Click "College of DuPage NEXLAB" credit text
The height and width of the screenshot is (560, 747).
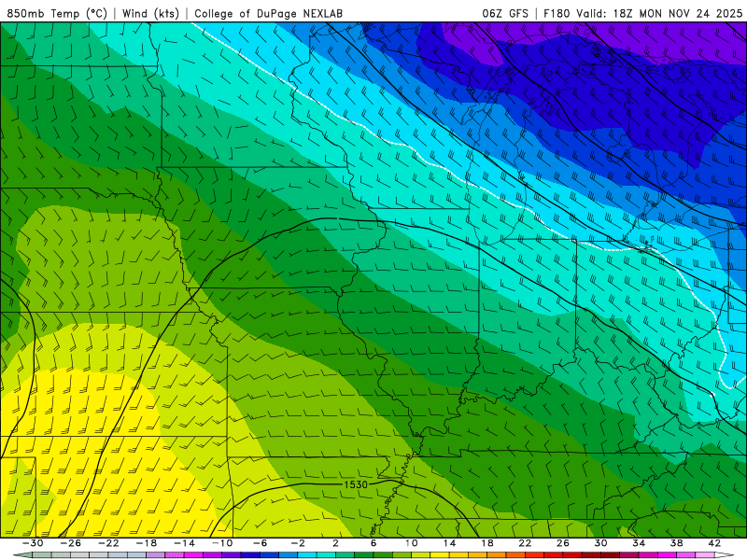(268, 13)
